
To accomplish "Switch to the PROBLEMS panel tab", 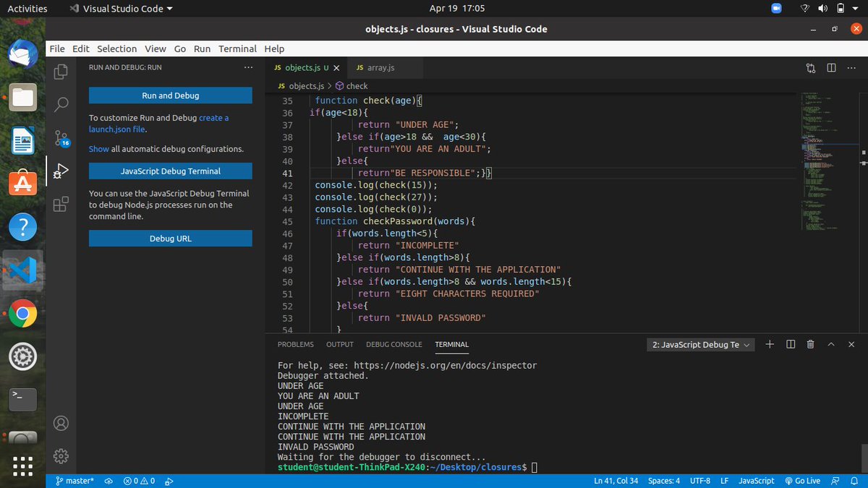I will pyautogui.click(x=296, y=345).
